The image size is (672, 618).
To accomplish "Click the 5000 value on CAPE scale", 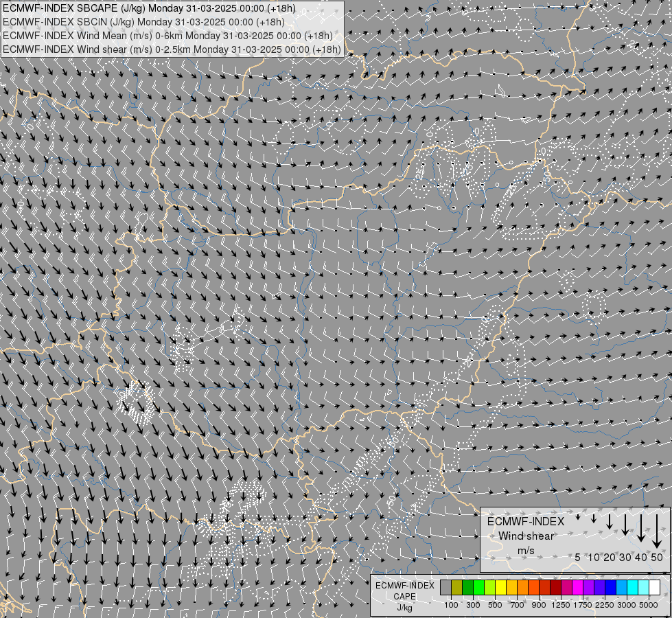I will pyautogui.click(x=649, y=605).
